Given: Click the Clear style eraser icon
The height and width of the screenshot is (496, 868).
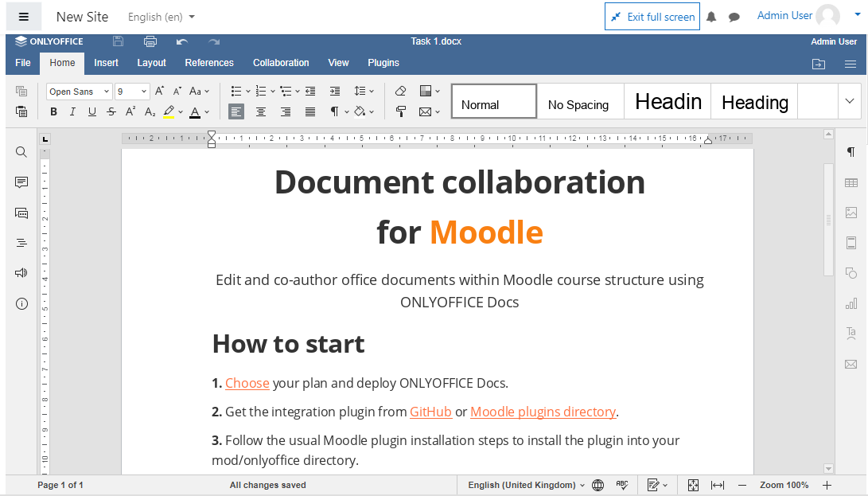Looking at the screenshot, I should pyautogui.click(x=401, y=92).
